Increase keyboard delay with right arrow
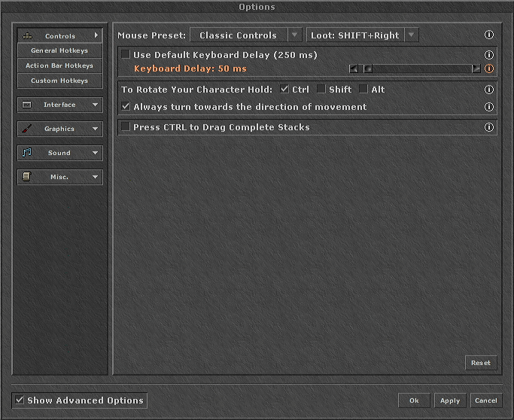 (476, 68)
